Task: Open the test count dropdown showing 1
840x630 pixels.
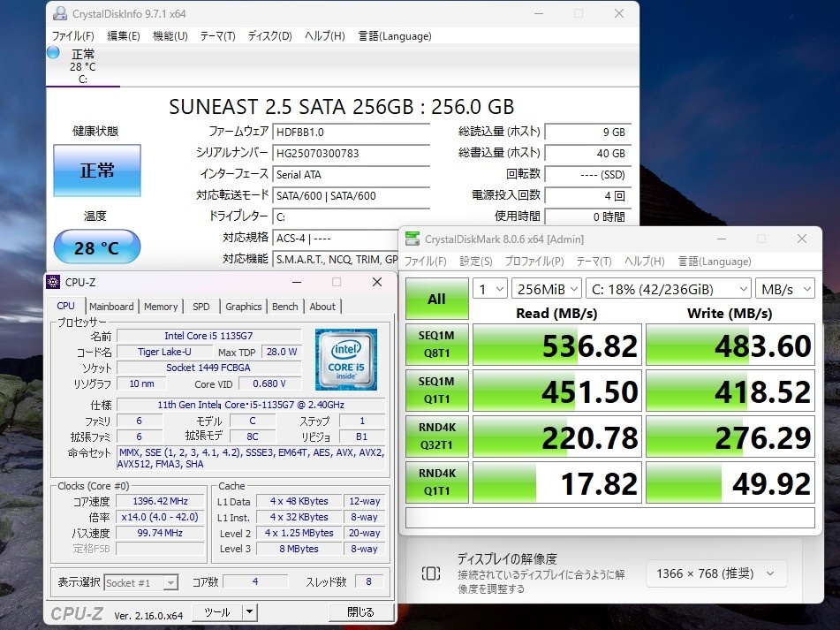Action: 489,288
